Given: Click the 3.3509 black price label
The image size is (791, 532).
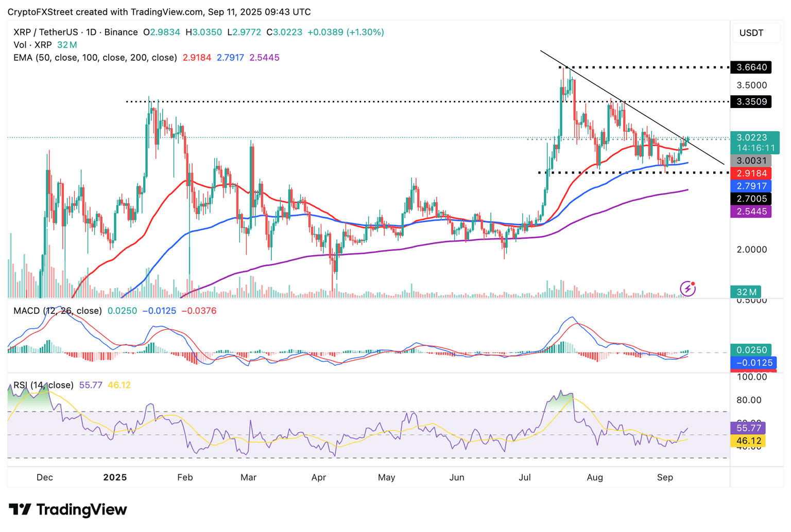Looking at the screenshot, I should (x=751, y=101).
